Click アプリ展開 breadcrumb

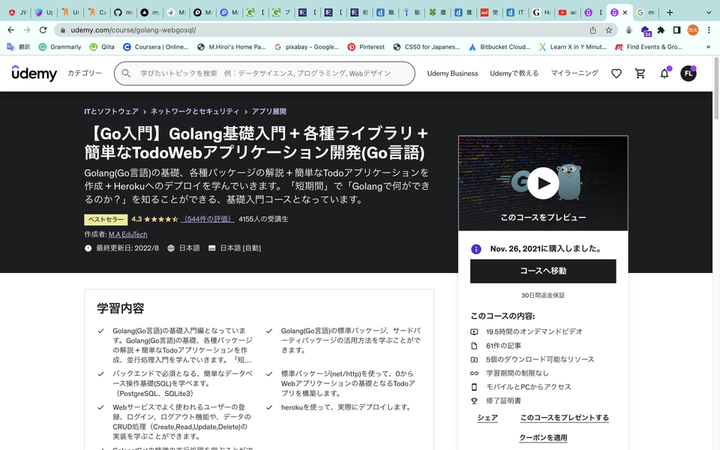[269, 112]
